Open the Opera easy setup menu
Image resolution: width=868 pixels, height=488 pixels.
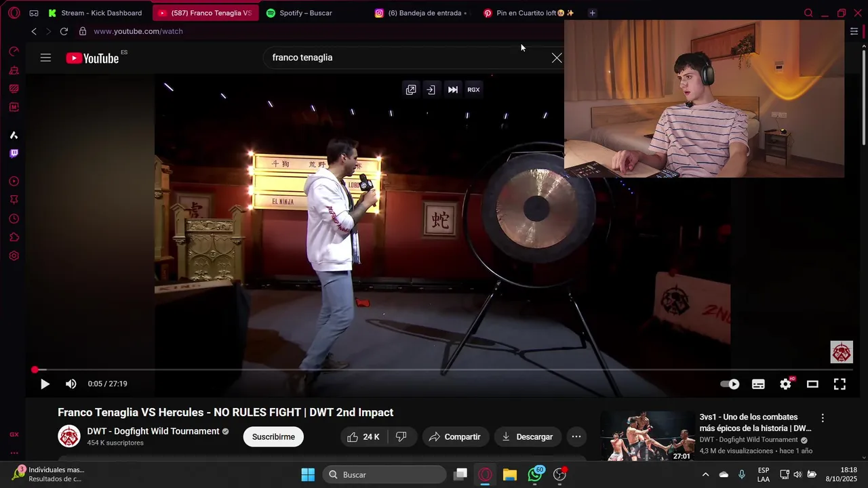click(854, 31)
